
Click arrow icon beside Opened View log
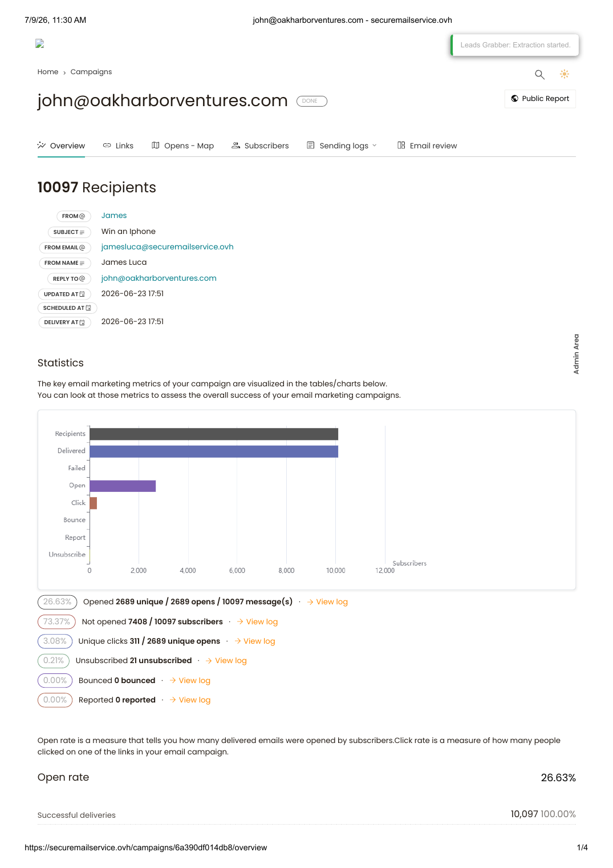(x=310, y=602)
